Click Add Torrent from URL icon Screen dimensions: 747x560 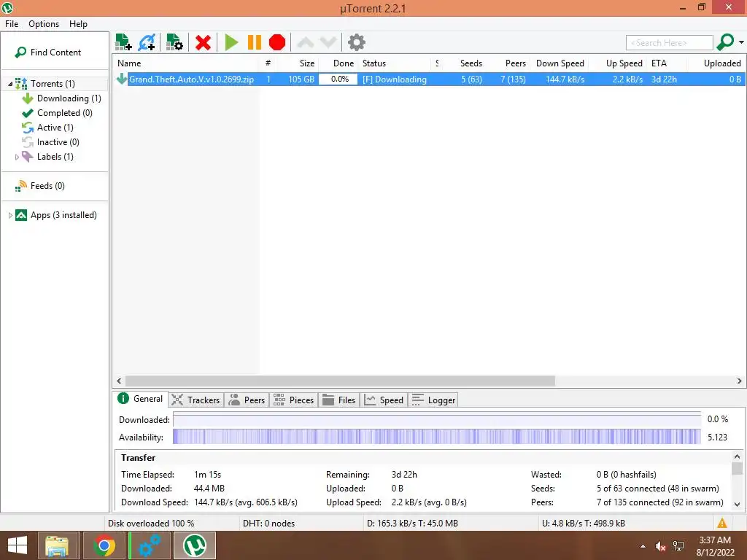click(147, 42)
